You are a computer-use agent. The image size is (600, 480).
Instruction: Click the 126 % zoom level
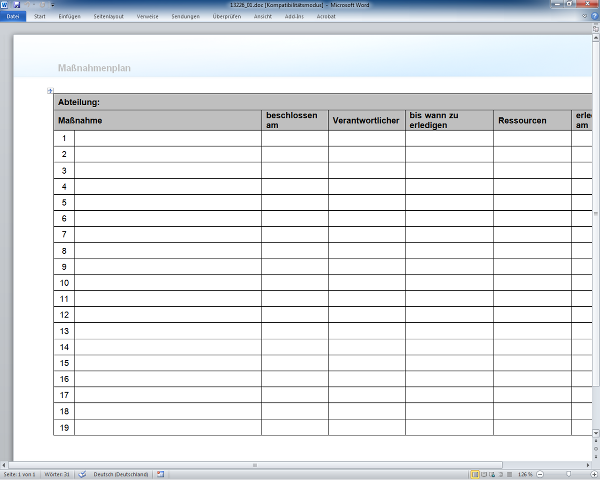[x=524, y=473]
